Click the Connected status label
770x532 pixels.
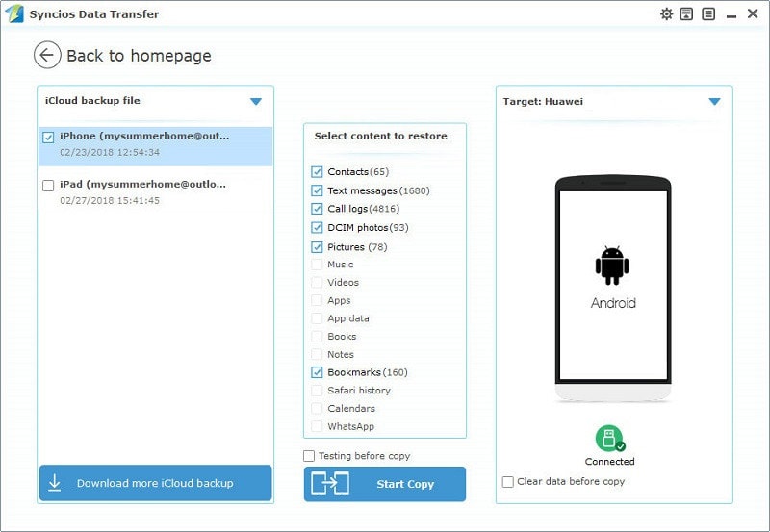click(x=610, y=462)
